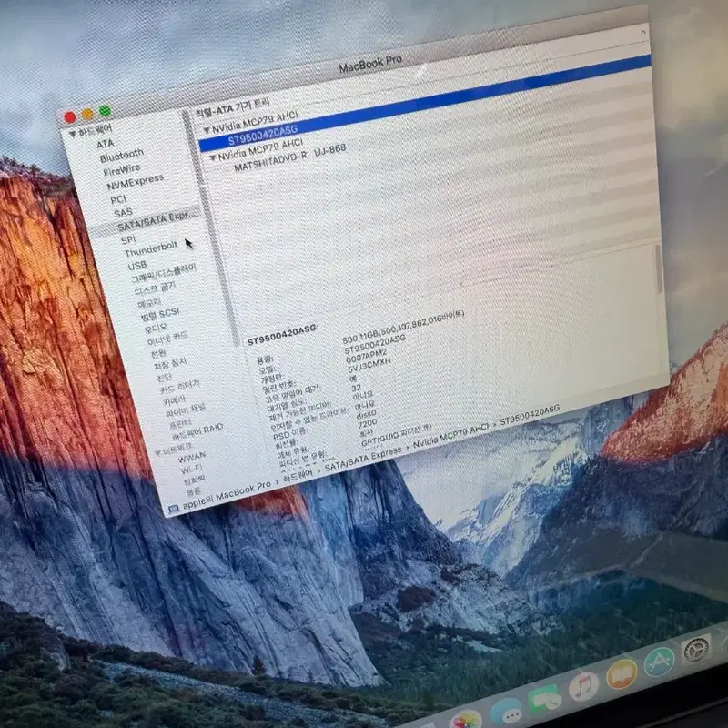Click the computer icon in path bar
The width and height of the screenshot is (728, 728).
[x=173, y=510]
